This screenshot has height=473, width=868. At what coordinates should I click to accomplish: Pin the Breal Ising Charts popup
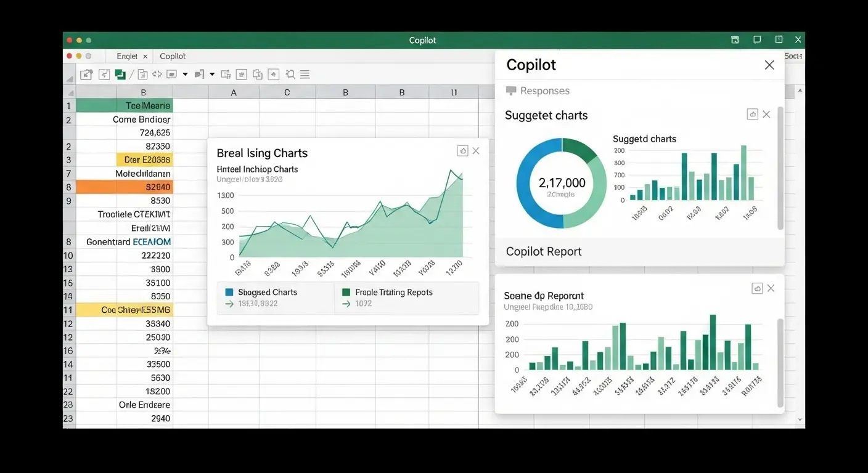pyautogui.click(x=462, y=151)
